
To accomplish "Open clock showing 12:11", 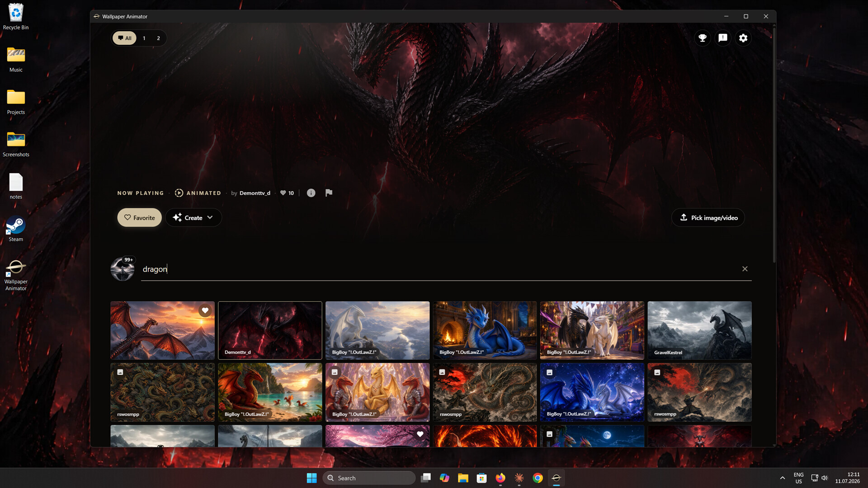I will 848,478.
